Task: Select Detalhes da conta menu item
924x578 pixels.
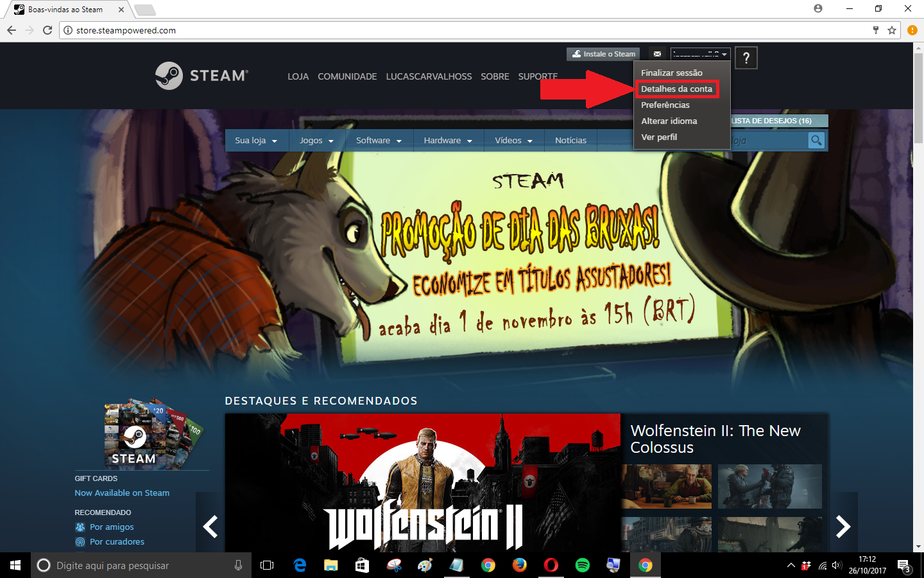Action: coord(677,89)
